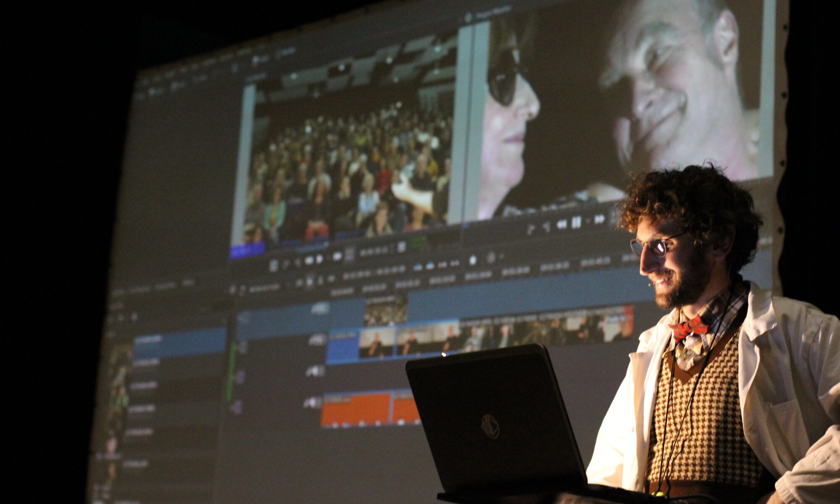Pause playback in the viewer showing two men
Image resolution: width=840 pixels, height=504 pixels.
tap(576, 223)
